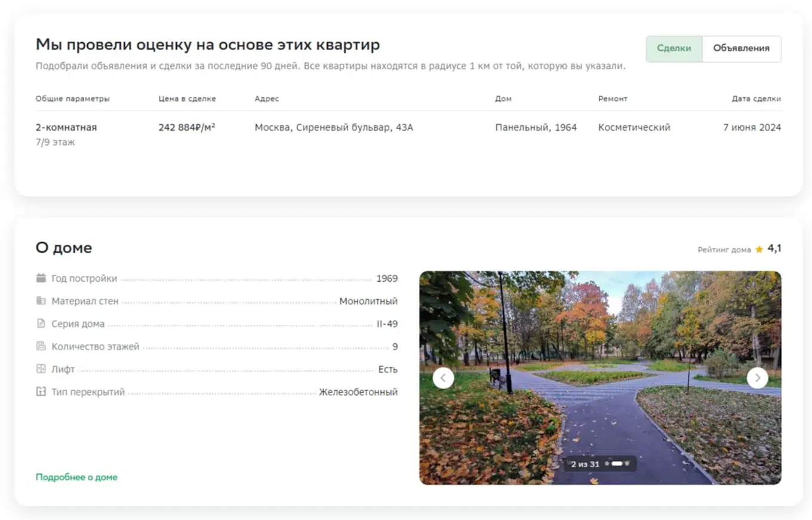Click the Год постройки value 1969

click(x=387, y=278)
